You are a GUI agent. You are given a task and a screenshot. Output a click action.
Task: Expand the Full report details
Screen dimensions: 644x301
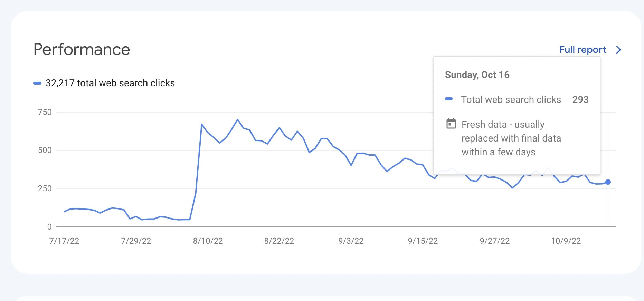point(583,50)
